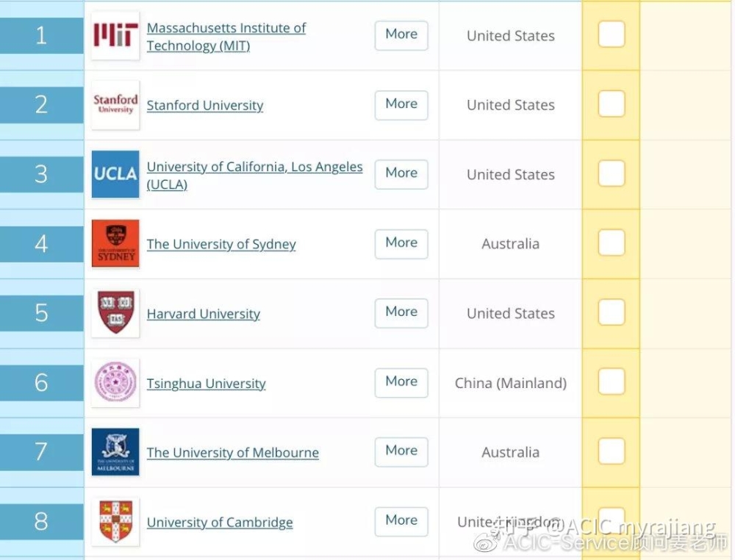Image resolution: width=735 pixels, height=560 pixels.
Task: Toggle the checkbox in the UCLA row
Action: point(612,173)
